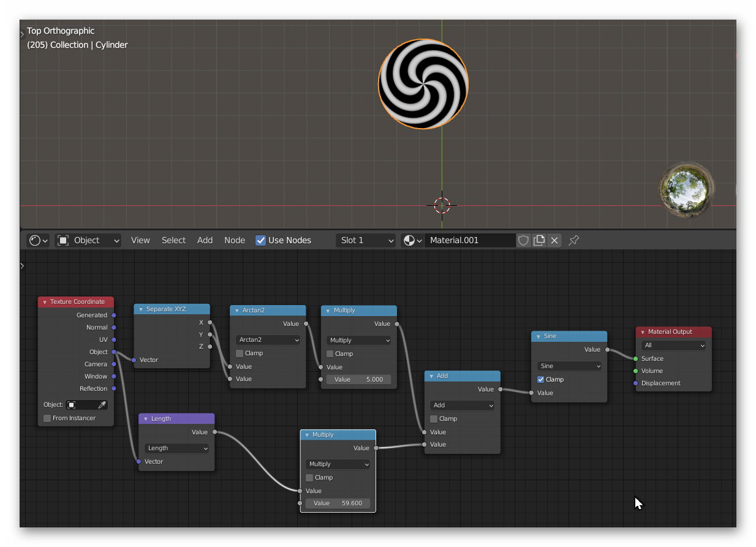This screenshot has height=547, width=756.
Task: Click the Displacement input socket
Action: 635,383
